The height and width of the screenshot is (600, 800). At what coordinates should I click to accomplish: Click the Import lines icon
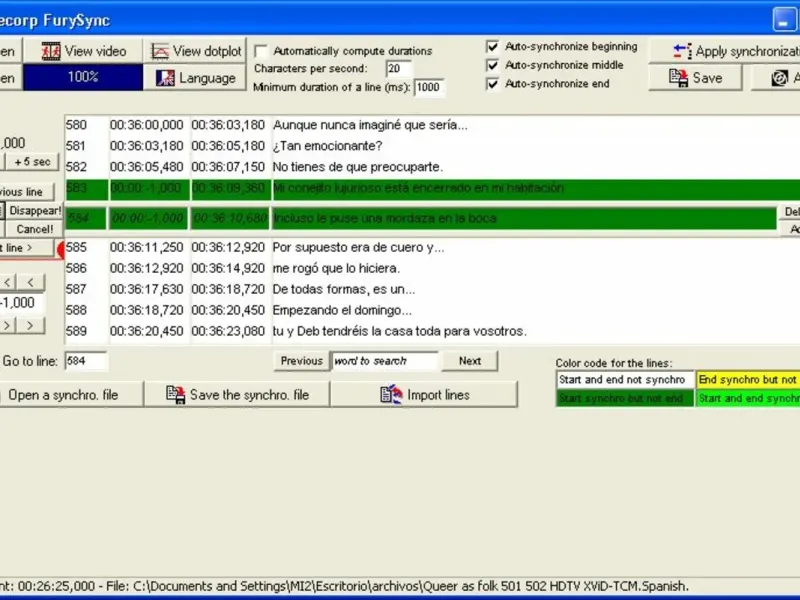tap(391, 394)
